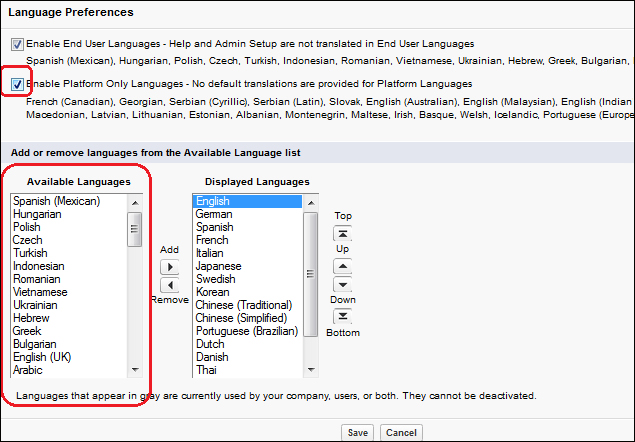Choose English in Displayed Languages
The height and width of the screenshot is (442, 635).
pos(213,201)
